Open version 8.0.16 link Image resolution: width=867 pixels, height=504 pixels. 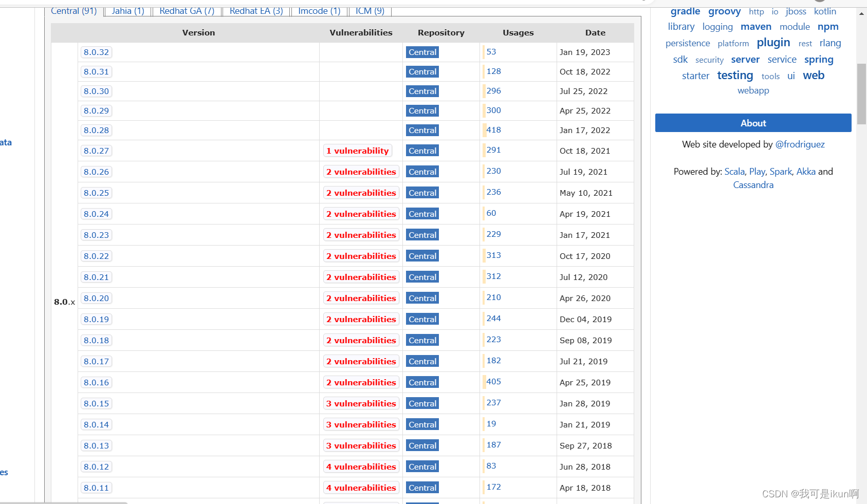coord(96,382)
